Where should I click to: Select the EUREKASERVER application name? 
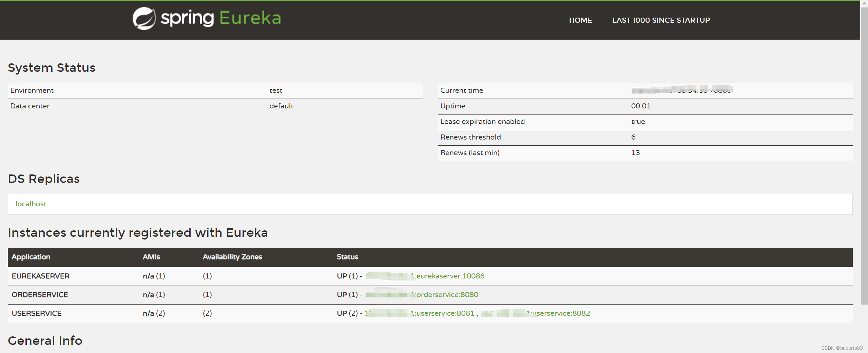click(40, 276)
